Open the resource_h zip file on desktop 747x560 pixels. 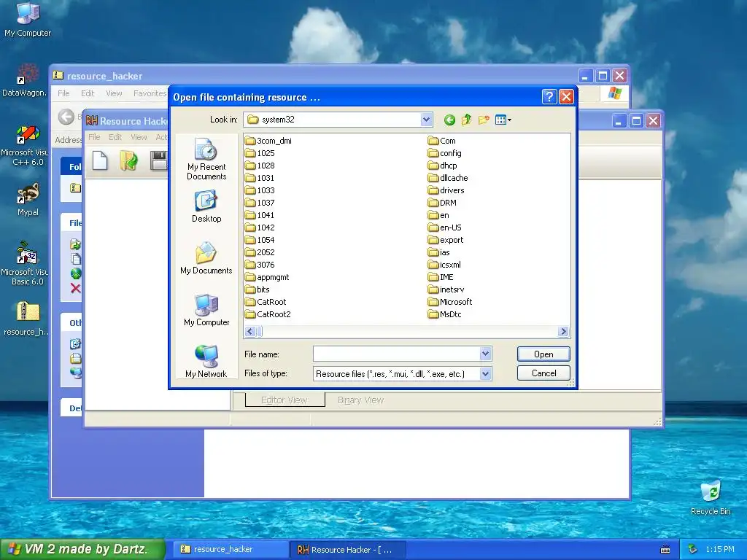coord(27,319)
